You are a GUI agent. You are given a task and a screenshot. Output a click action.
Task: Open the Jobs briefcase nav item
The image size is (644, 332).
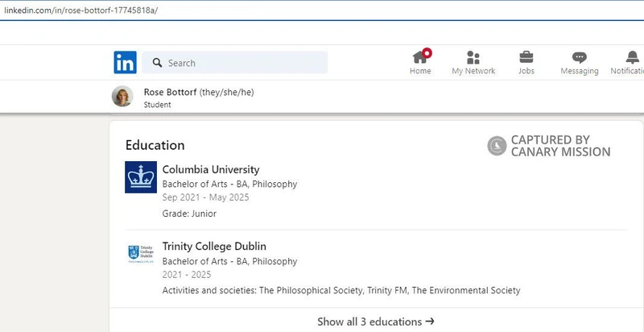click(526, 63)
